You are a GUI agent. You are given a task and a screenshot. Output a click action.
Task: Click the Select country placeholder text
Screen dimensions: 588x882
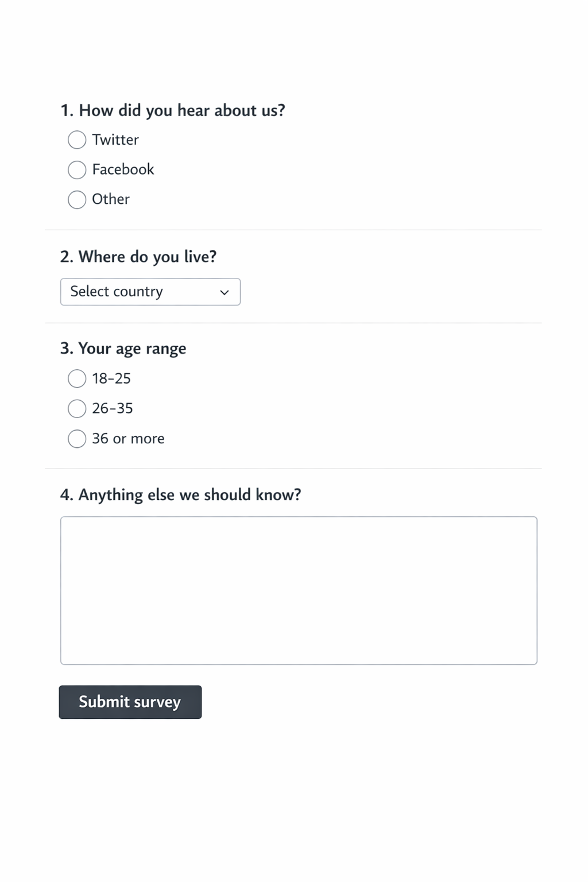pyautogui.click(x=116, y=292)
